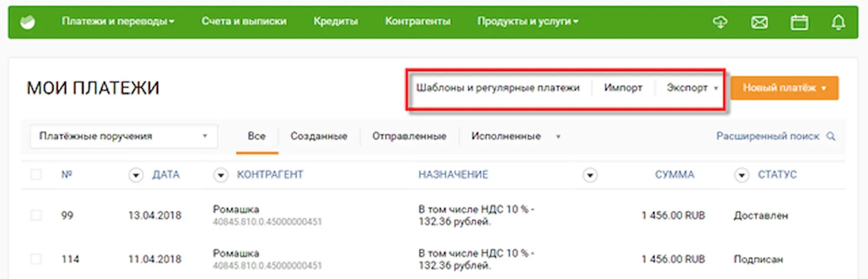The image size is (868, 279).
Task: Switch to Отправленные tab
Action: [409, 136]
